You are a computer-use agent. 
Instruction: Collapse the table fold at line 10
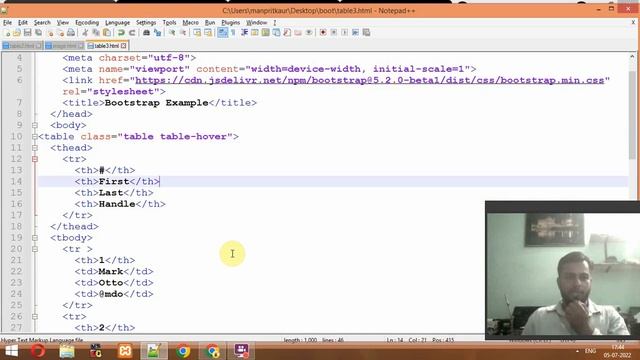(35, 137)
